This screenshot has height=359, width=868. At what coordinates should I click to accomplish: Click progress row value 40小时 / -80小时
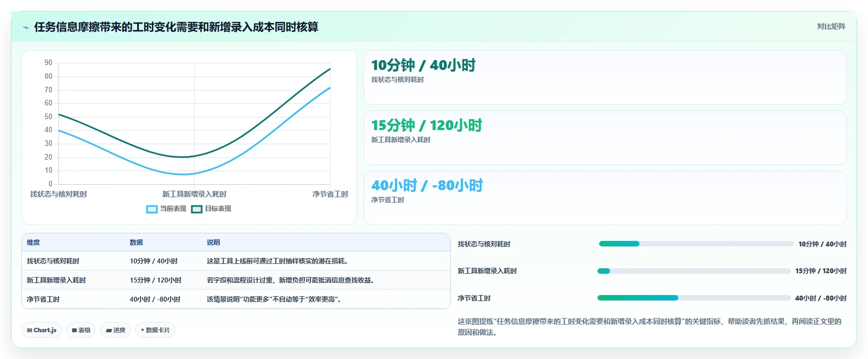coord(821,298)
